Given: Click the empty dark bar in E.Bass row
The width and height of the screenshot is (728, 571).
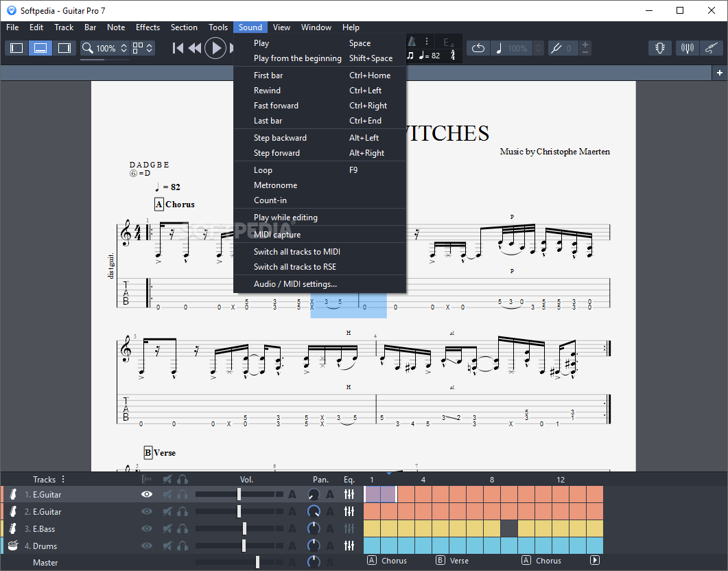Looking at the screenshot, I should (509, 528).
